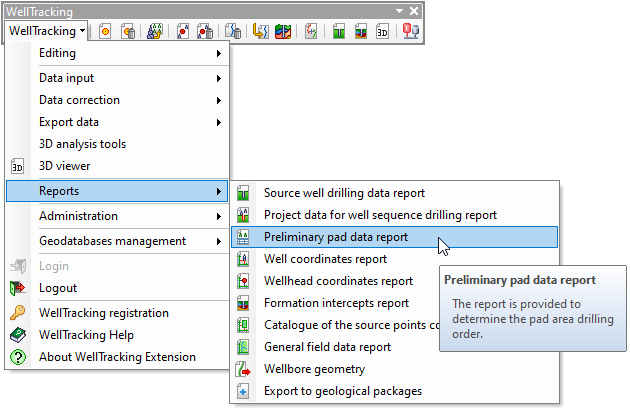The width and height of the screenshot is (630, 408).
Task: Select General field data report
Action: coord(335,347)
